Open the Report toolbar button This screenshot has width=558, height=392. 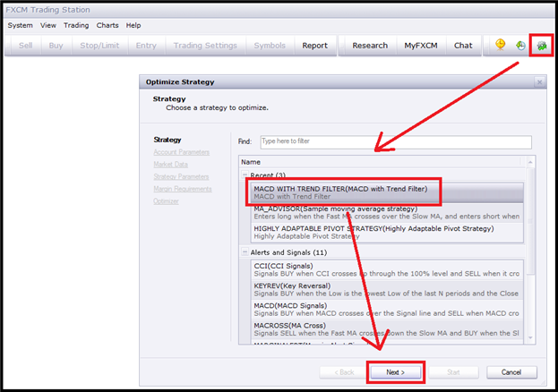[315, 46]
